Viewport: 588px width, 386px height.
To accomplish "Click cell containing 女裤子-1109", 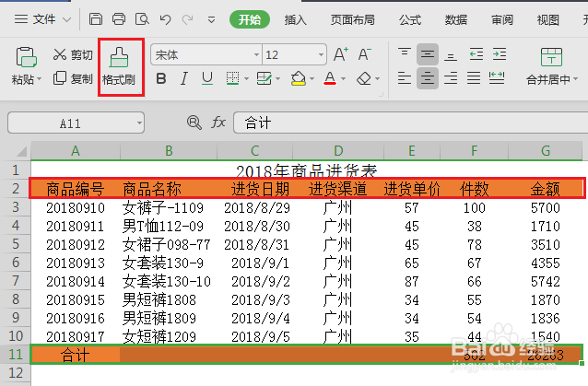I will point(169,207).
